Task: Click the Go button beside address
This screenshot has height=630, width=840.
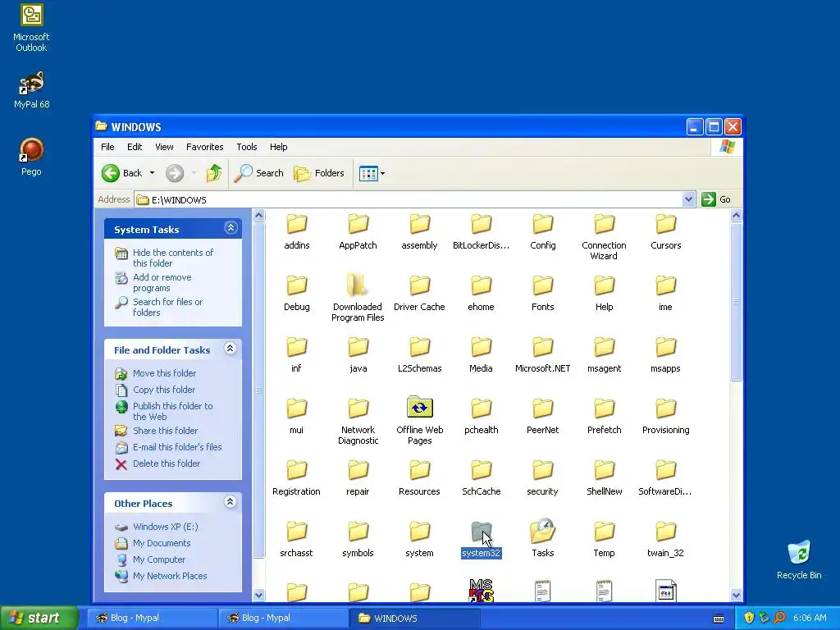Action: point(715,199)
